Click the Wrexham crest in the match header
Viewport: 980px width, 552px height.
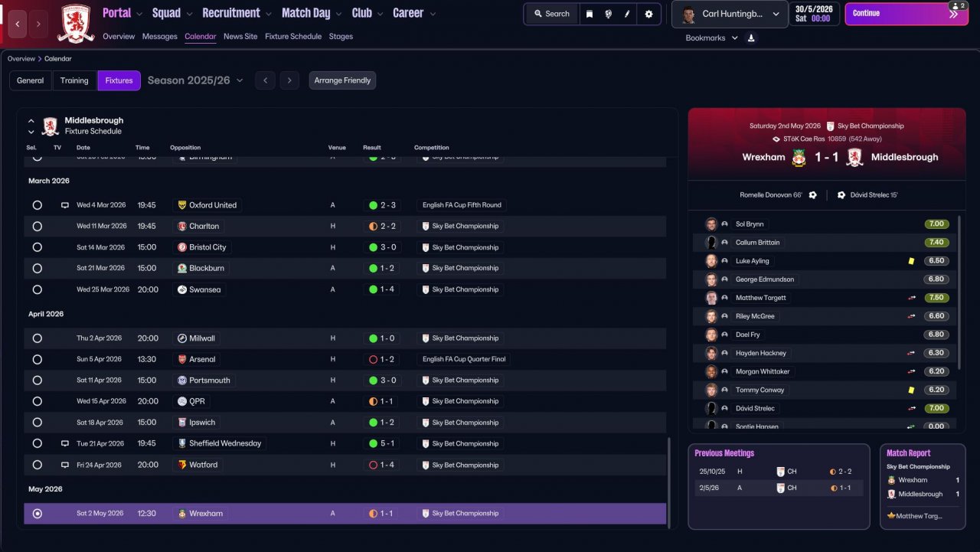[x=799, y=158]
